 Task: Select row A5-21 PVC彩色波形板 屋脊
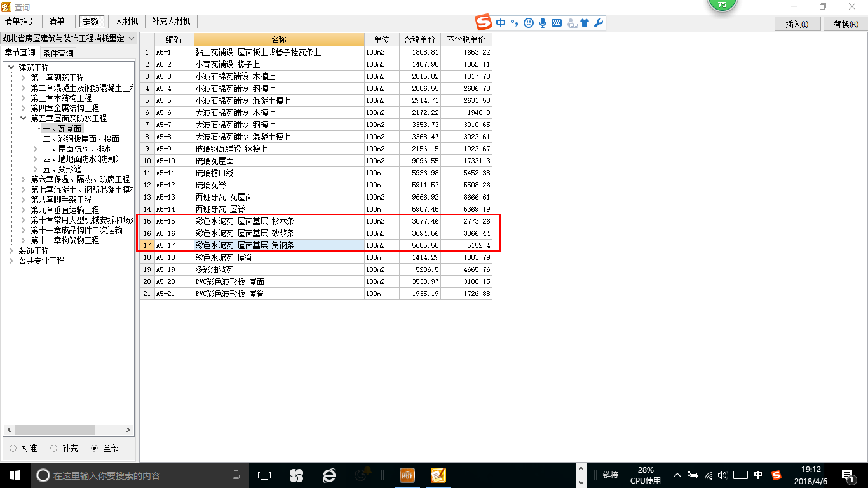tap(316, 294)
